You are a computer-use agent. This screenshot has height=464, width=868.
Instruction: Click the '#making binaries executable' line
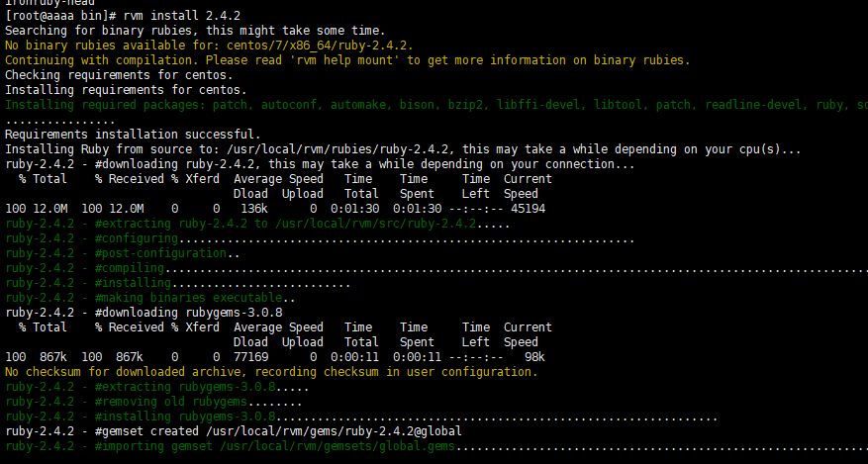150,298
